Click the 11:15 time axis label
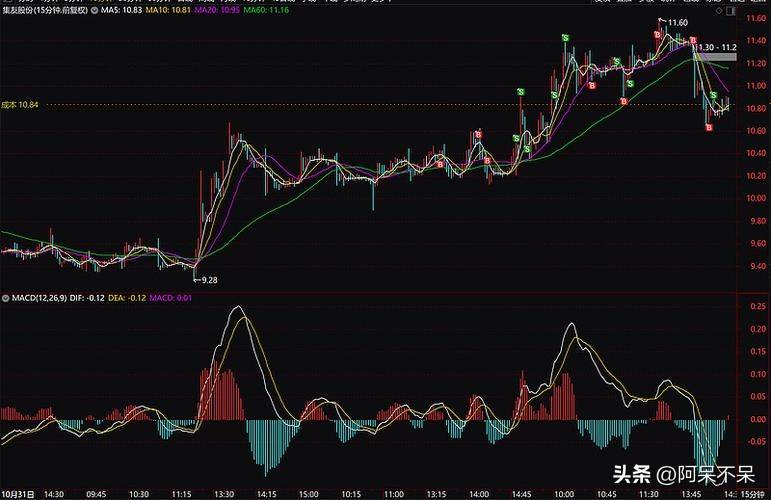This screenshot has width=771, height=500. tap(181, 494)
